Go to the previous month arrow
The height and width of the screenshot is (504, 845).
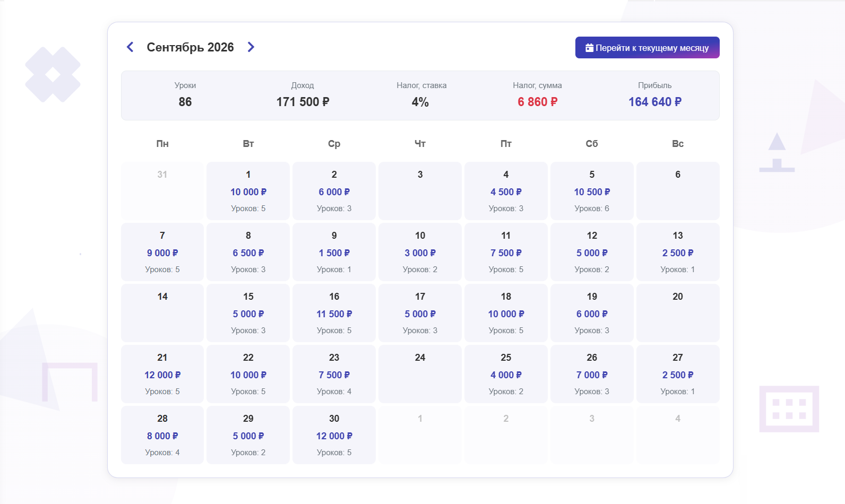tap(130, 47)
